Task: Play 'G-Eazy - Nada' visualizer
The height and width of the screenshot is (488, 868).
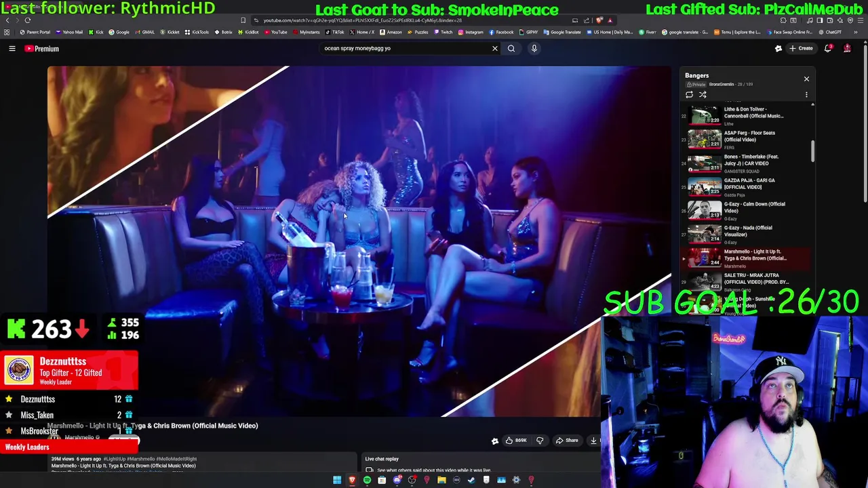Action: [x=746, y=234]
